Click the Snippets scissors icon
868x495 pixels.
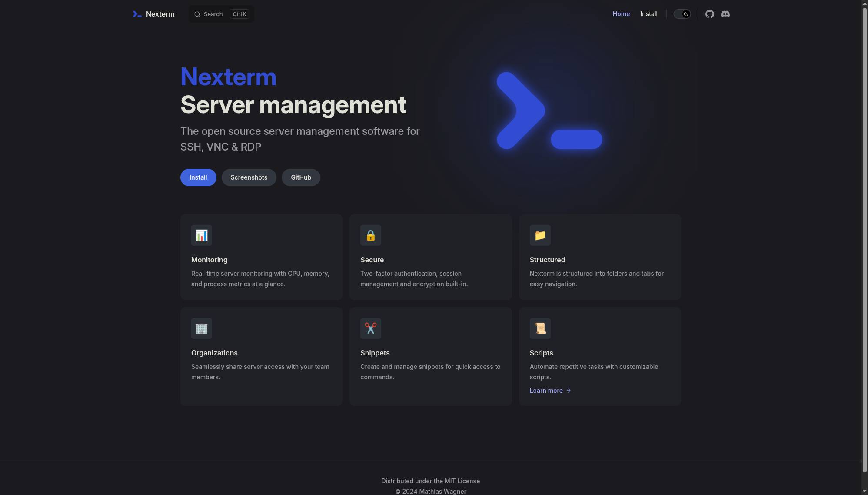(370, 328)
